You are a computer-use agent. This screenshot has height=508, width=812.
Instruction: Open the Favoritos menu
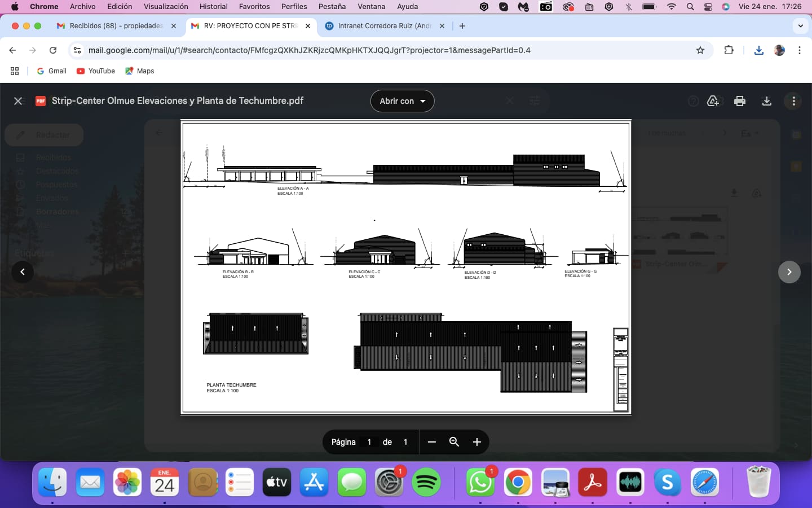(x=254, y=6)
